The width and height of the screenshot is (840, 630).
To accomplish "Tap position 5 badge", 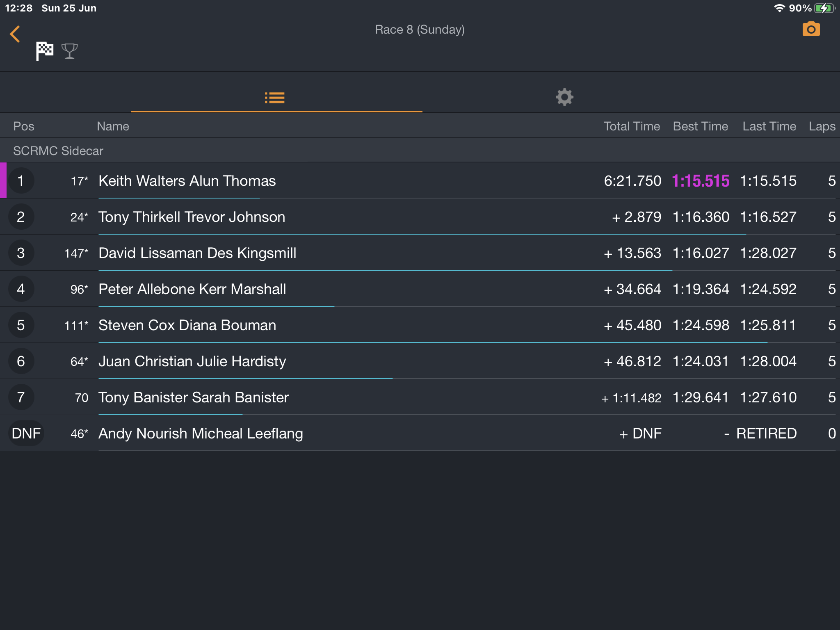I will tap(21, 325).
